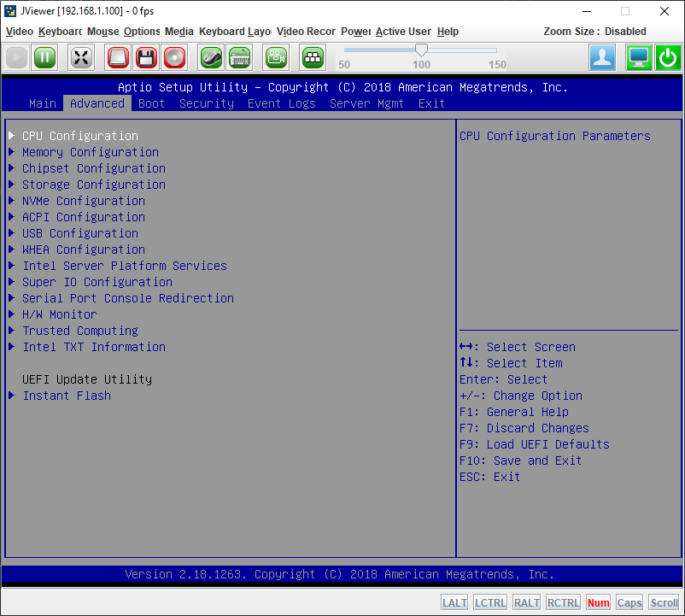This screenshot has height=616, width=685.
Task: Switch to the Security BIOS tab
Action: tap(207, 103)
